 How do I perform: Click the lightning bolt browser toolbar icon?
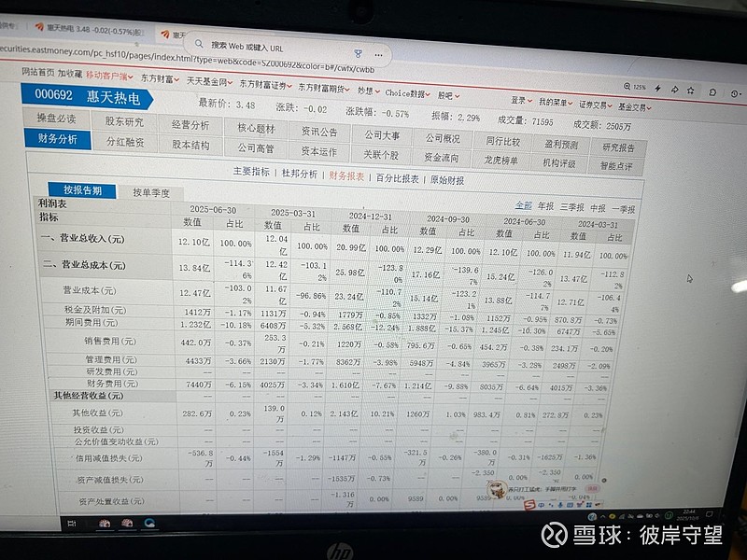(x=657, y=88)
